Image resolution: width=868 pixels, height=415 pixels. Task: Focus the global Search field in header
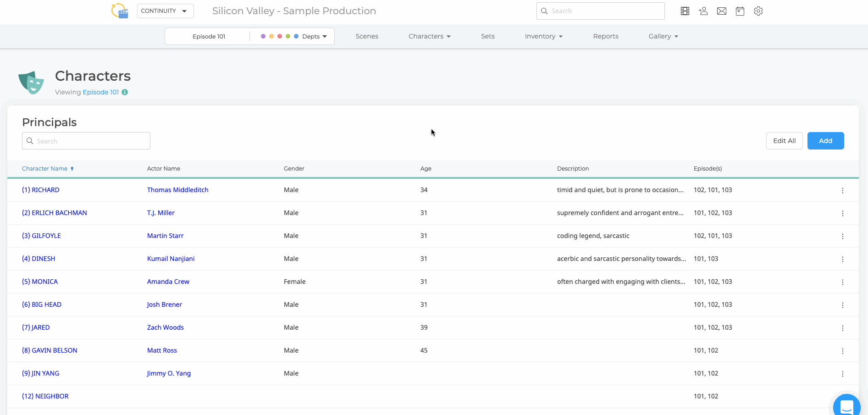pyautogui.click(x=601, y=11)
